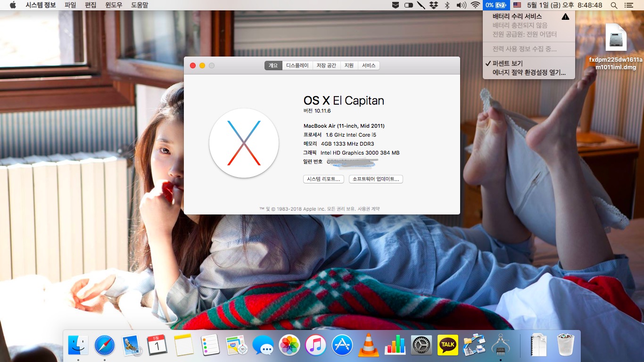Open the Photos app icon

[x=289, y=346]
